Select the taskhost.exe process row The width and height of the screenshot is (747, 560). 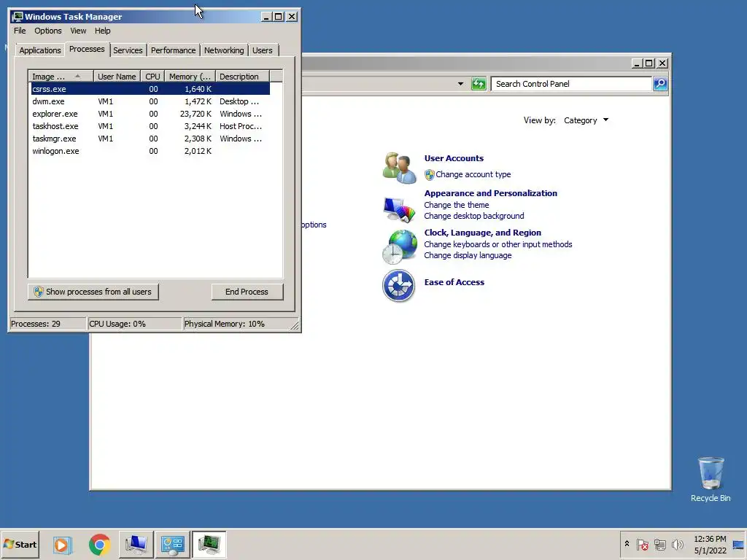click(x=150, y=126)
